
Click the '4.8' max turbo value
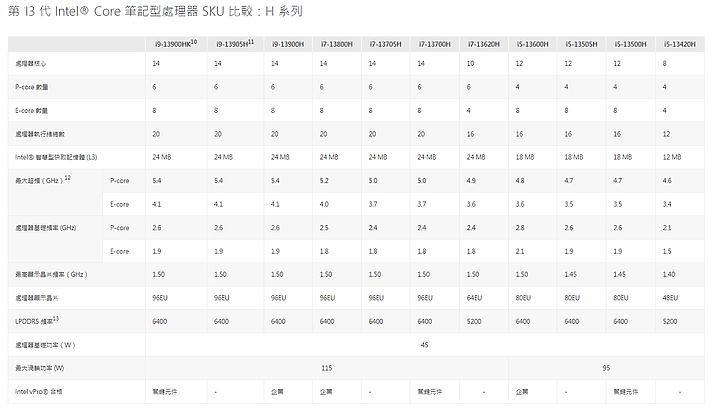[x=520, y=180]
